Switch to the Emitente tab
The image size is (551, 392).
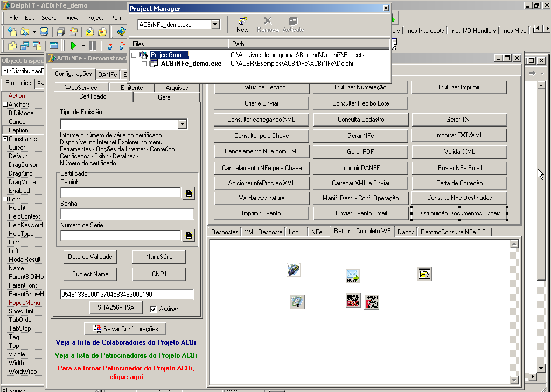(132, 87)
